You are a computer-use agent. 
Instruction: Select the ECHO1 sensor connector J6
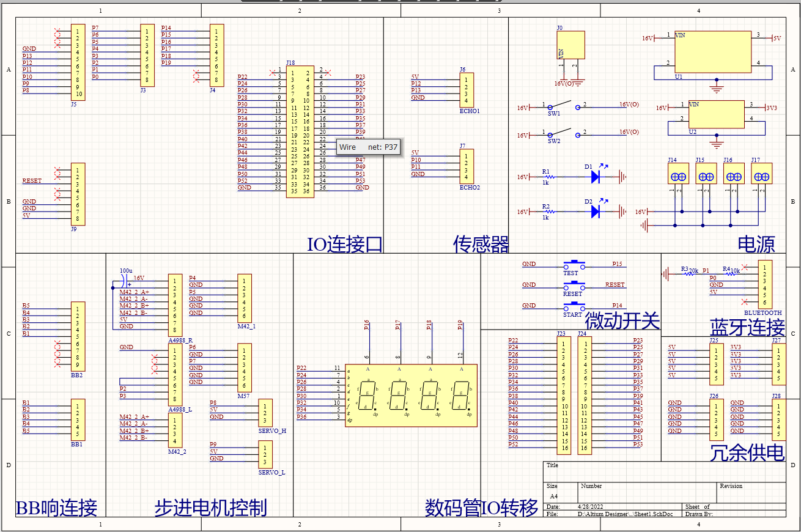tap(466, 91)
